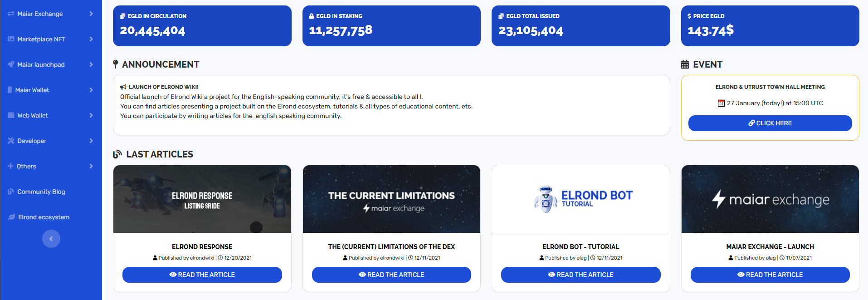868x300 pixels.
Task: Click the Elrond ecosystem leaf icon
Action: pos(11,217)
